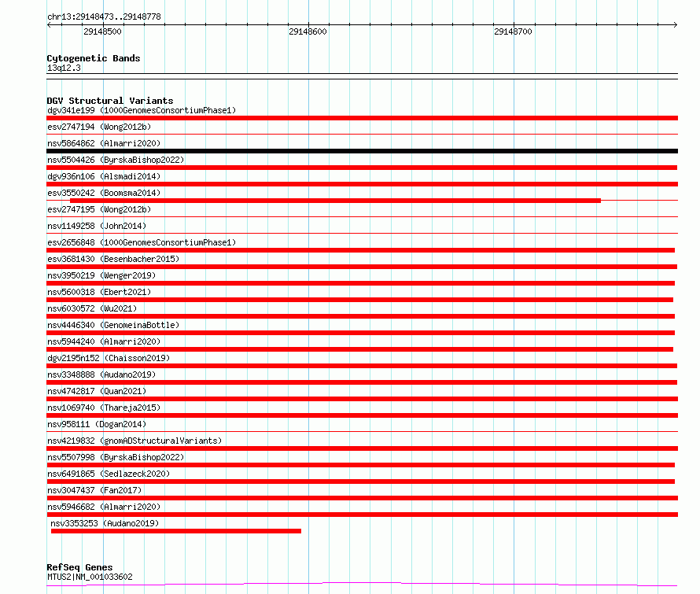Open nsv5504426 (ByrskaBishop2022) label
The width and height of the screenshot is (700, 594).
[116, 160]
